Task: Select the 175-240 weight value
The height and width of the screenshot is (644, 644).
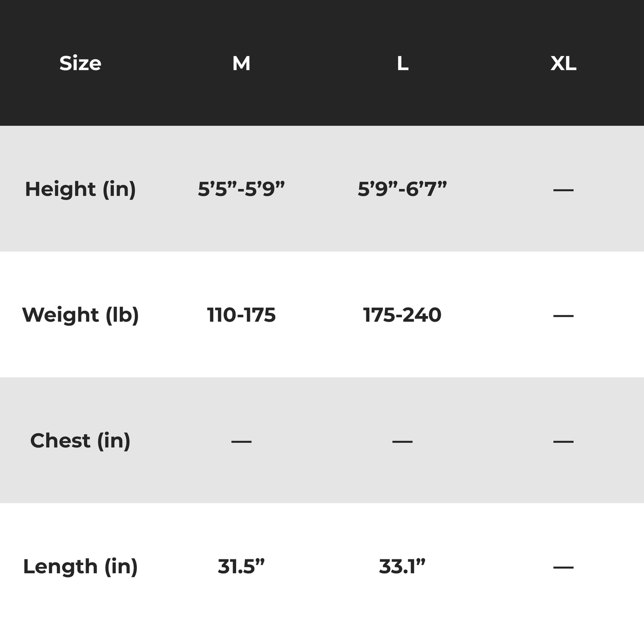Action: click(x=402, y=315)
